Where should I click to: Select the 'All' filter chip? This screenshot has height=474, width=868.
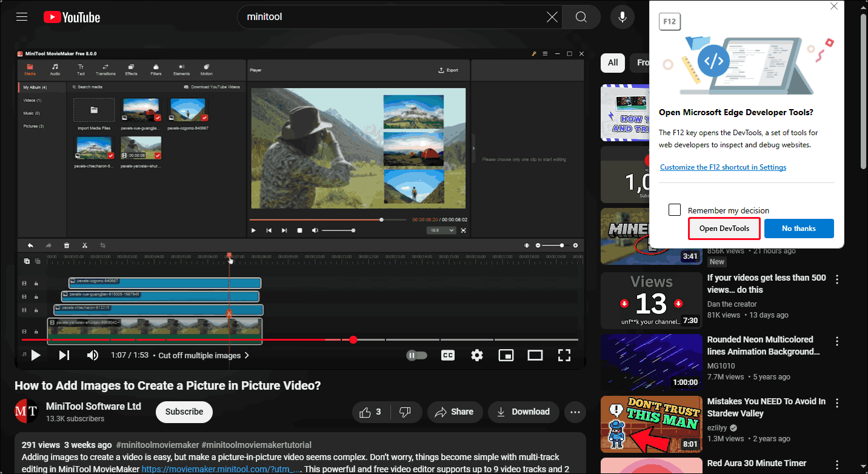coord(613,62)
